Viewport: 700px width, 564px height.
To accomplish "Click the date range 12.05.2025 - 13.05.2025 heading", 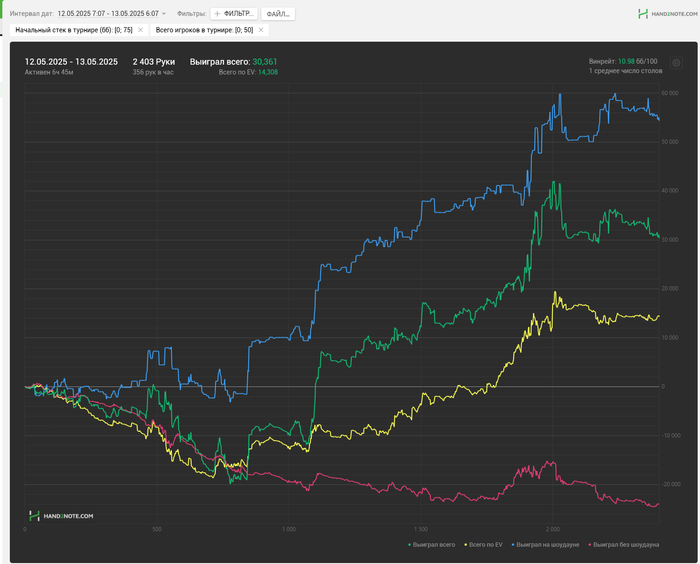I will (x=71, y=62).
